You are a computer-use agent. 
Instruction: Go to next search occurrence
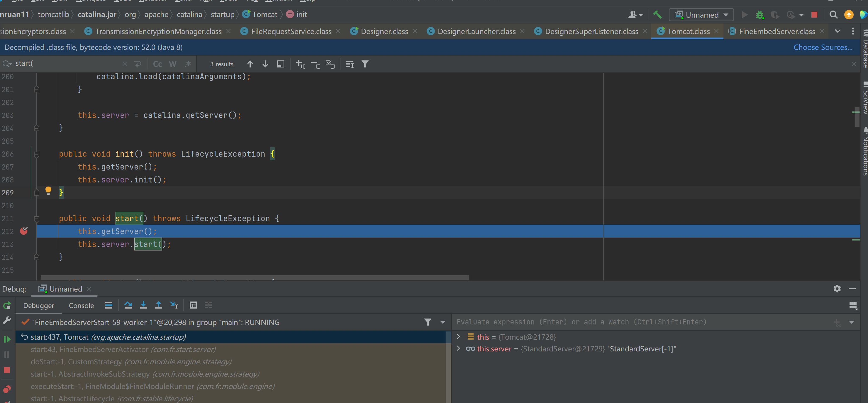(265, 64)
